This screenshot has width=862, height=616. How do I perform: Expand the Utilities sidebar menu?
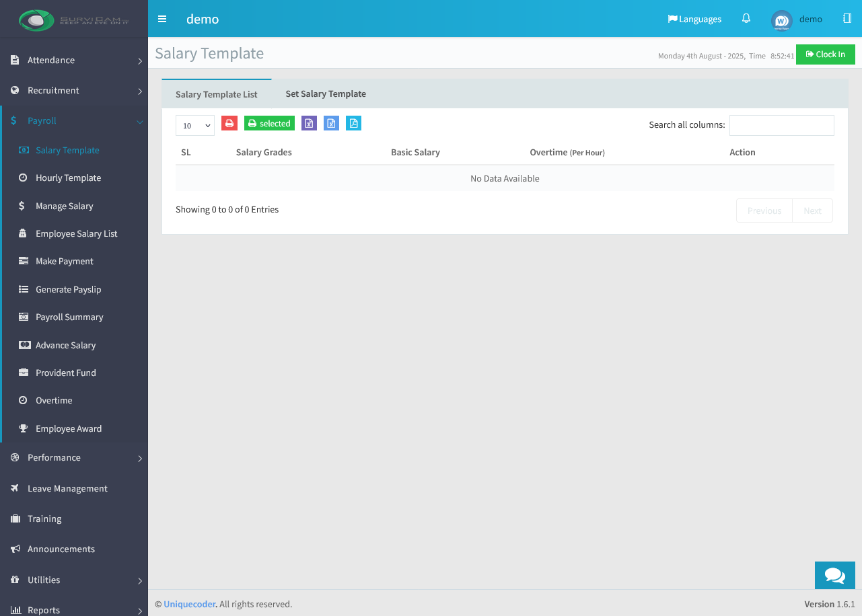[x=74, y=580]
